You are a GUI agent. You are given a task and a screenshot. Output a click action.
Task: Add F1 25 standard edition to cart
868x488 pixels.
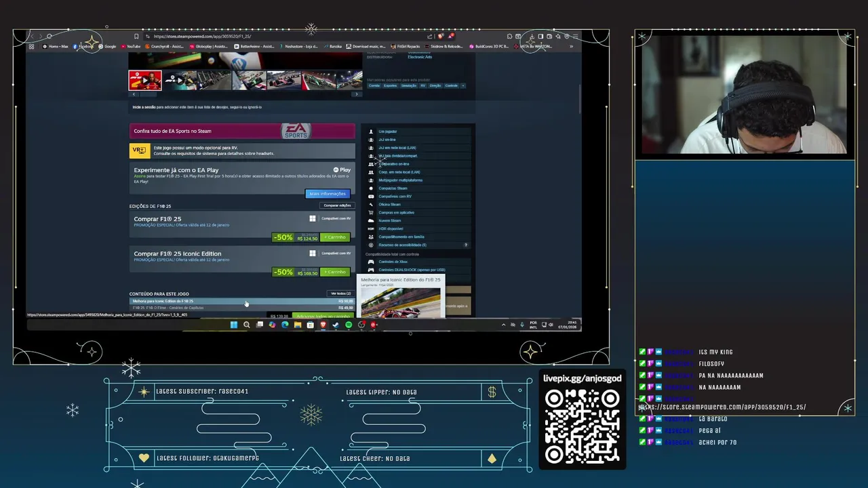pos(335,237)
